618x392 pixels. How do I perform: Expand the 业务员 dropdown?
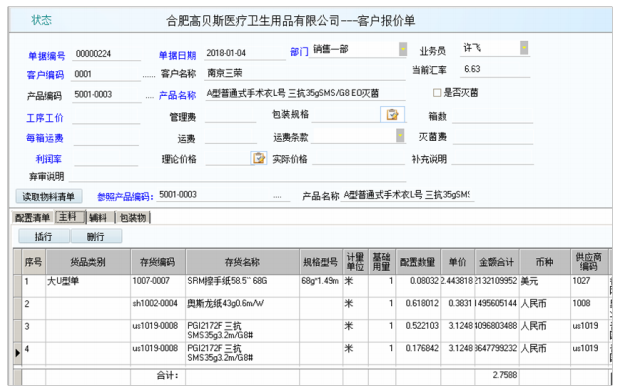tap(524, 48)
